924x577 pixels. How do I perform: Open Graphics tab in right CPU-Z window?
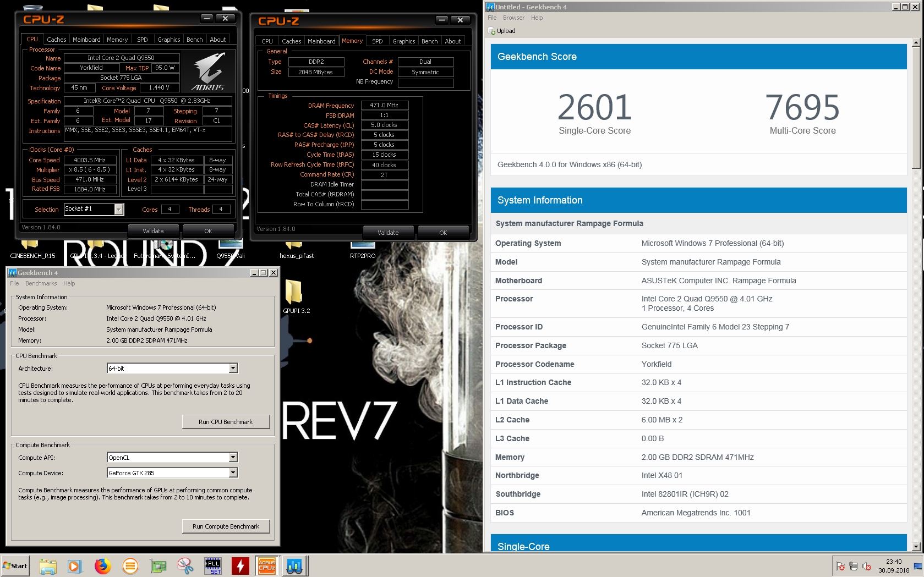(x=403, y=41)
